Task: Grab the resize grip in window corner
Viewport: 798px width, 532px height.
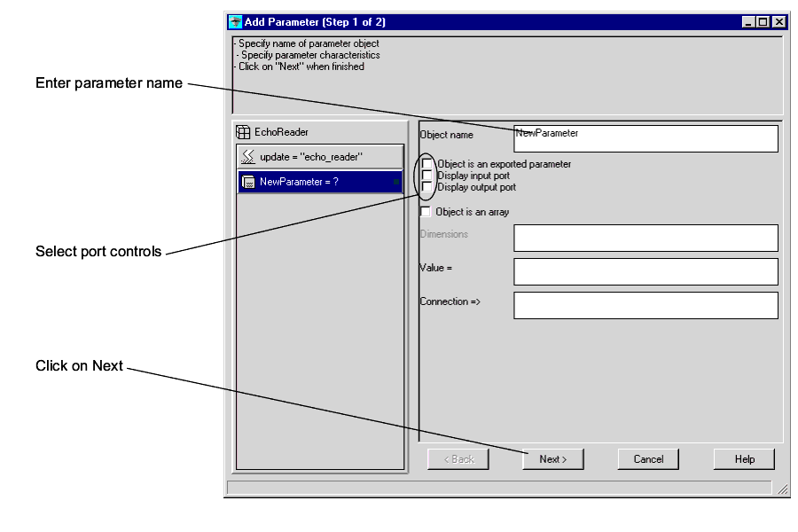Action: [782, 489]
